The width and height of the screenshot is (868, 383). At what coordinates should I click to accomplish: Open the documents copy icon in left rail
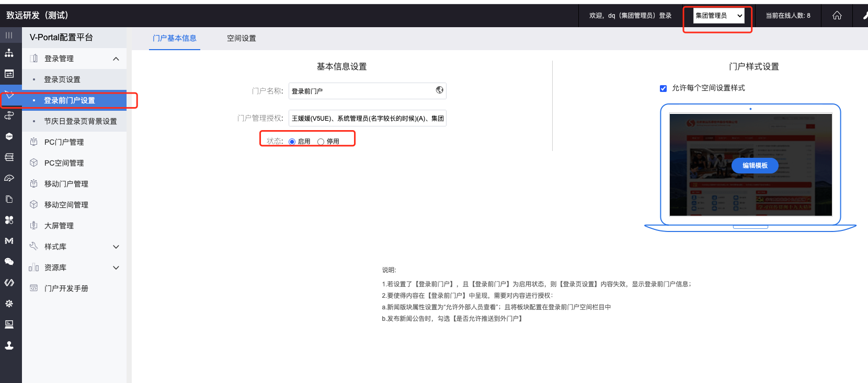[9, 199]
